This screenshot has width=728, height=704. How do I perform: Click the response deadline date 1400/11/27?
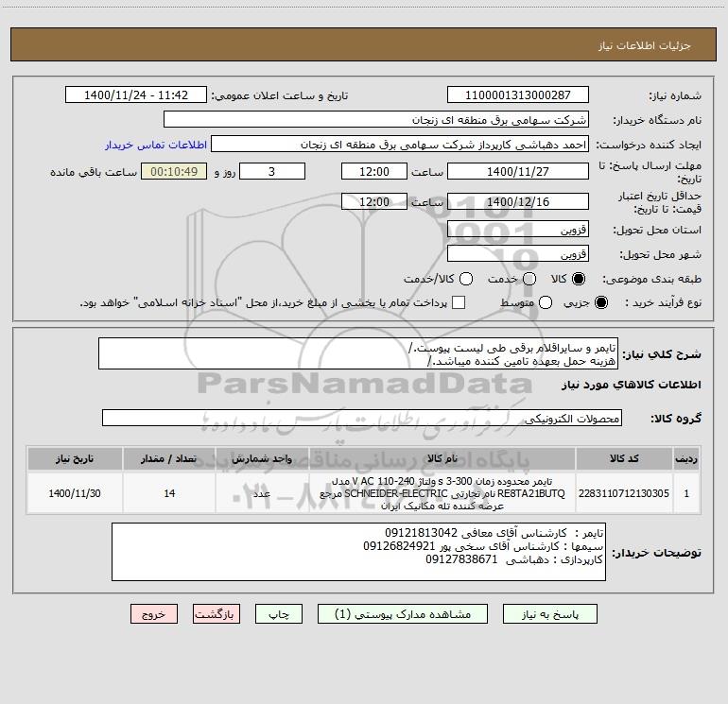518,171
